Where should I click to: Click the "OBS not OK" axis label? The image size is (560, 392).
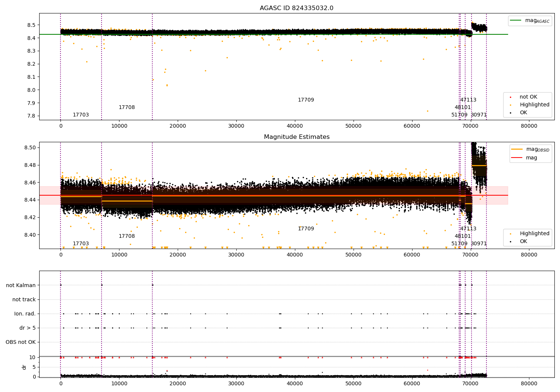(21, 342)
